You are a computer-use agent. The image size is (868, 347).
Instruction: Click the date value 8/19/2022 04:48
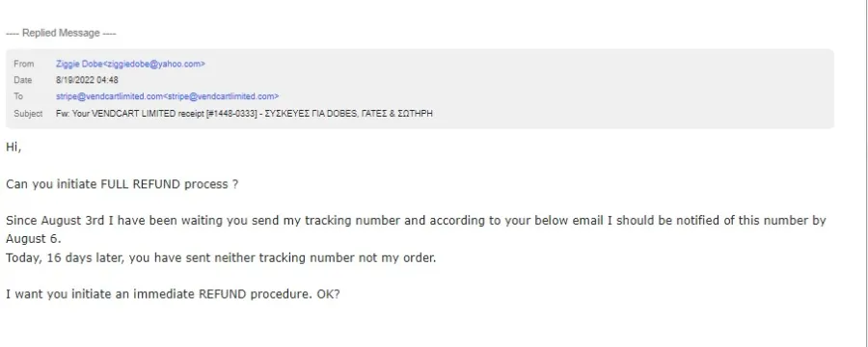point(87,80)
